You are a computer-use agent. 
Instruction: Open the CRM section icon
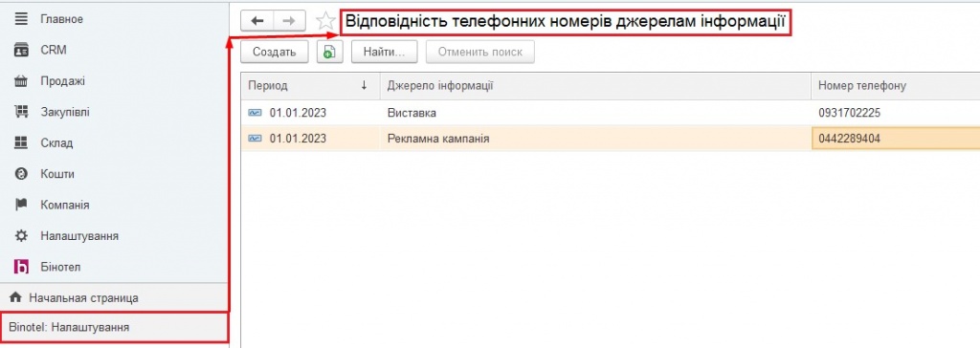click(21, 50)
